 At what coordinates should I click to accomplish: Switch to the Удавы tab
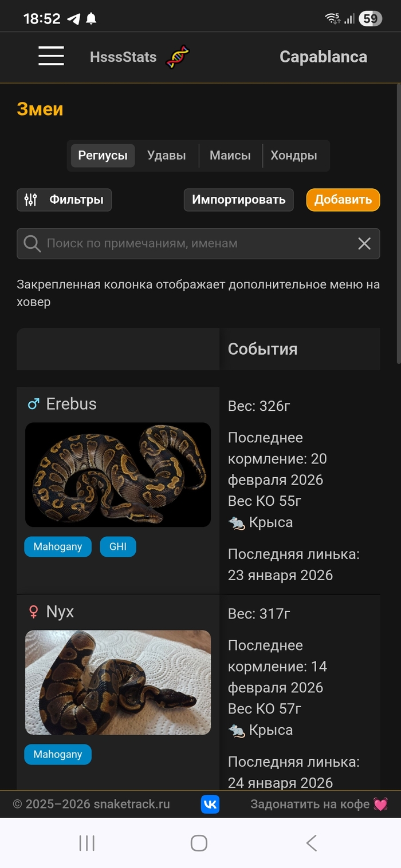[166, 156]
